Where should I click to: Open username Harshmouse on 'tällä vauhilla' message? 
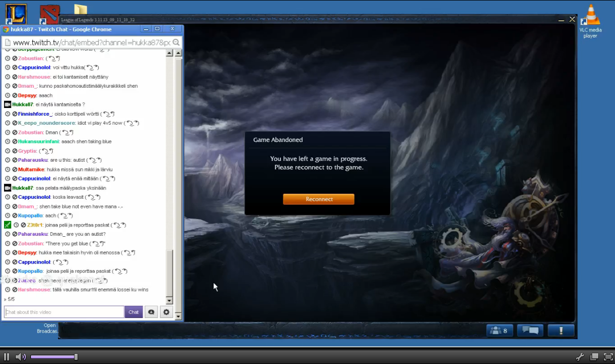click(x=34, y=289)
